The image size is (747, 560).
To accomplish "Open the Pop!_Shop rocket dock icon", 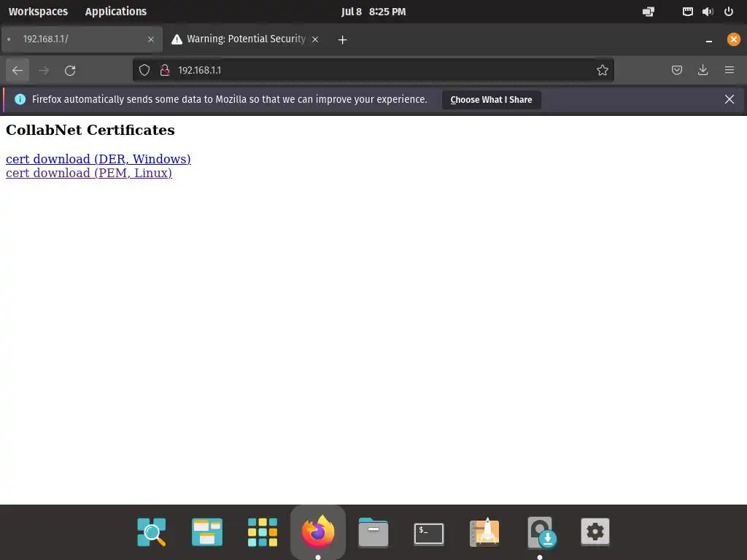I will [x=484, y=532].
